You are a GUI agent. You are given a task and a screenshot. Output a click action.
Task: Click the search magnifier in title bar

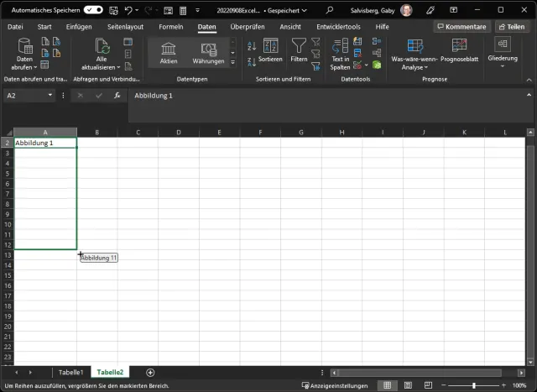pyautogui.click(x=329, y=9)
